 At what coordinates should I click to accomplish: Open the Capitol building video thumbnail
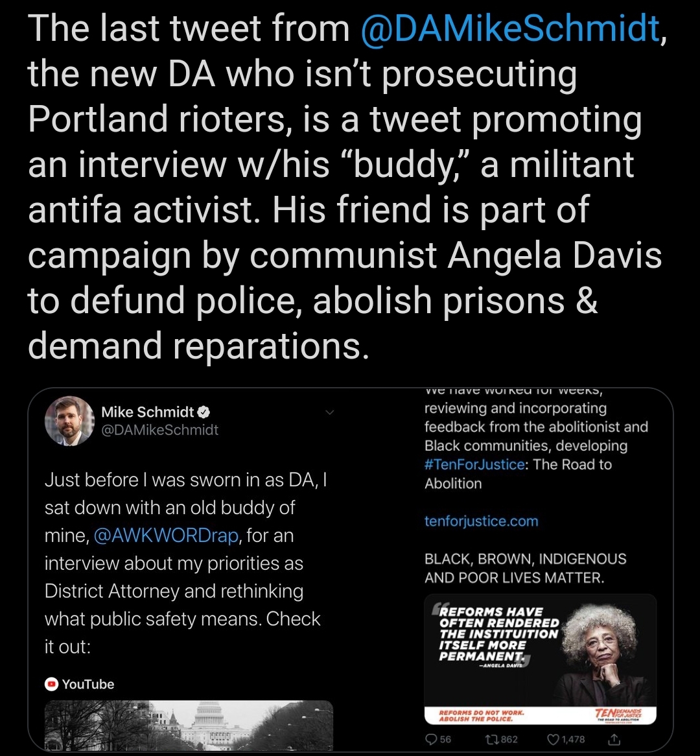pyautogui.click(x=189, y=725)
